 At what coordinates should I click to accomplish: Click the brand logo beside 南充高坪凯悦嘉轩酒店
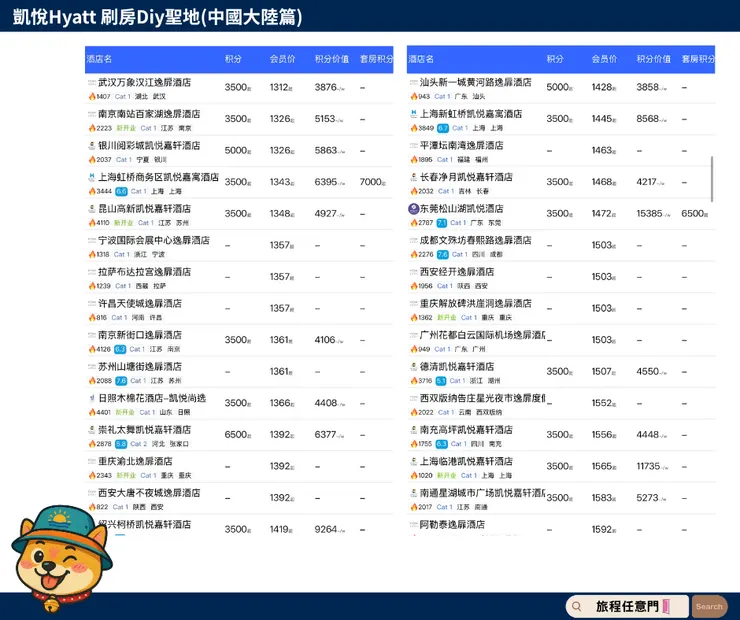[x=414, y=430]
